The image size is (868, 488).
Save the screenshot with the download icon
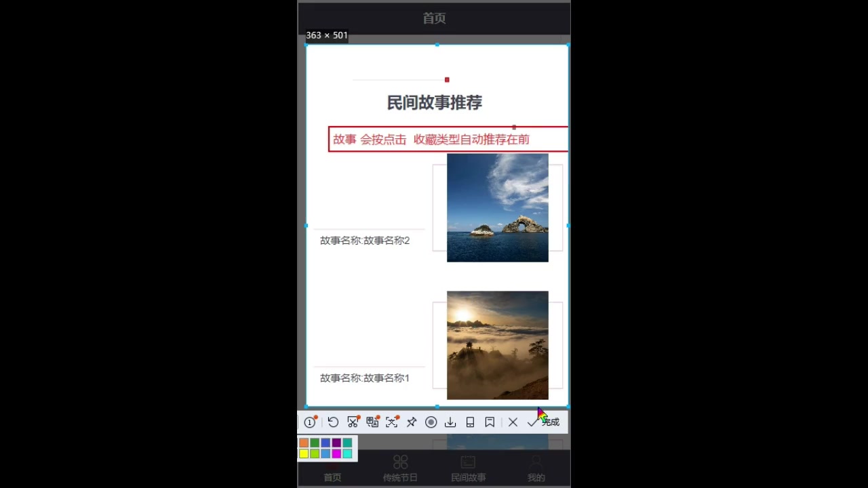coord(450,422)
